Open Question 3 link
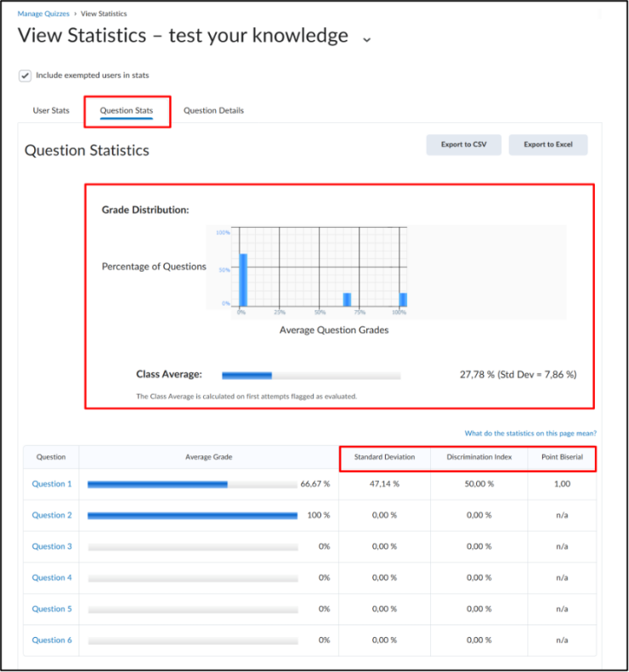This screenshot has width=629, height=672. pyautogui.click(x=52, y=546)
